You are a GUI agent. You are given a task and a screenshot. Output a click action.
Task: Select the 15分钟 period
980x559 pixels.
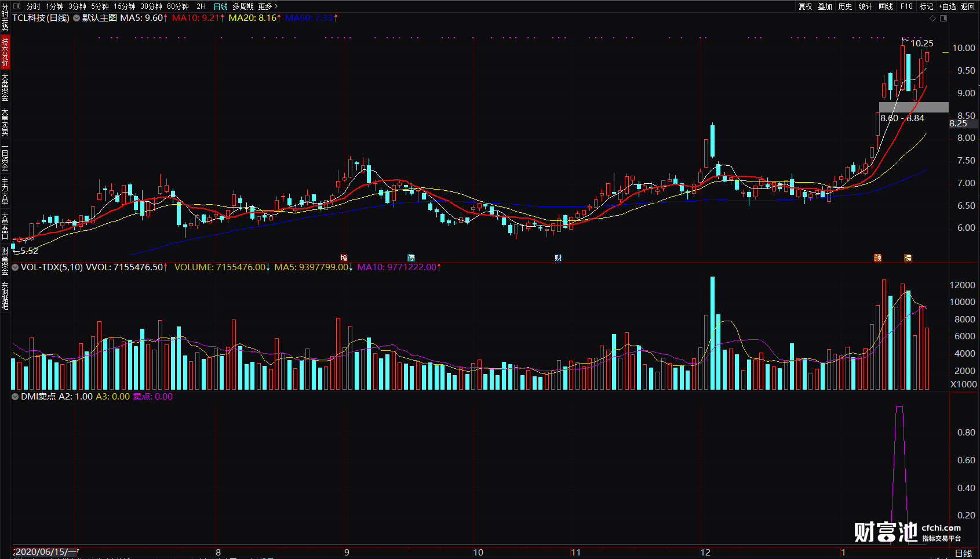125,6
